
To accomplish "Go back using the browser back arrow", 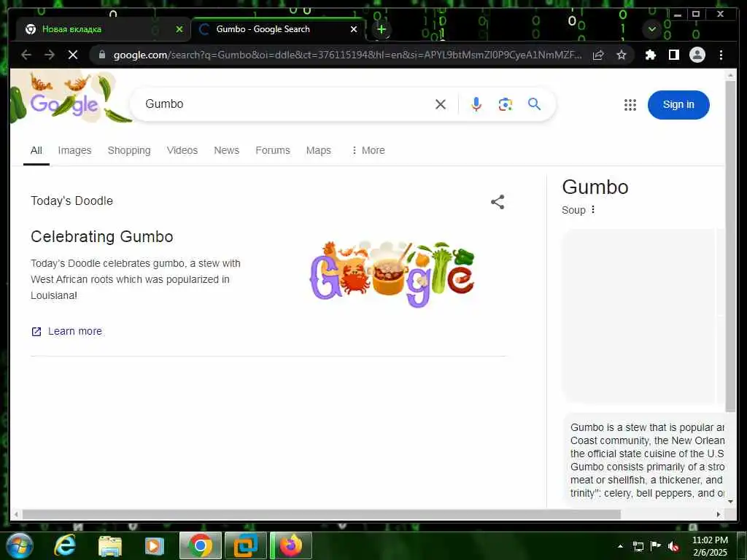I will [26, 55].
